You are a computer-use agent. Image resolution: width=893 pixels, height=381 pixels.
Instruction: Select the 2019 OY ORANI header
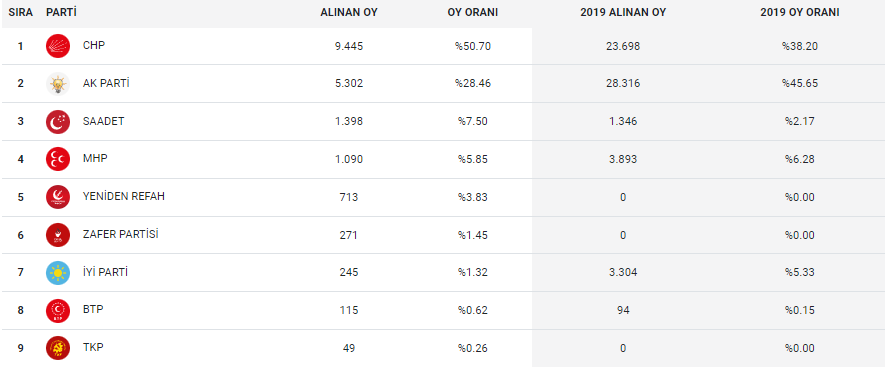[800, 13]
